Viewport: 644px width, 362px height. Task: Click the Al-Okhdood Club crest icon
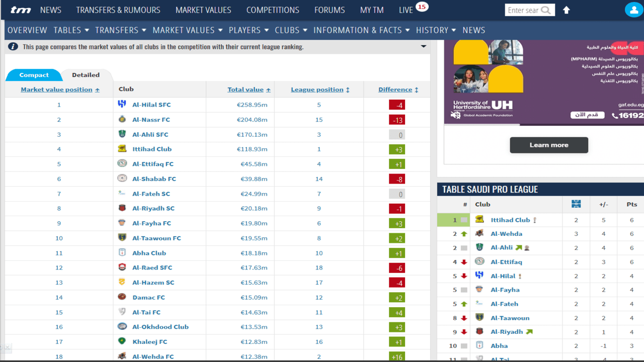click(x=122, y=326)
